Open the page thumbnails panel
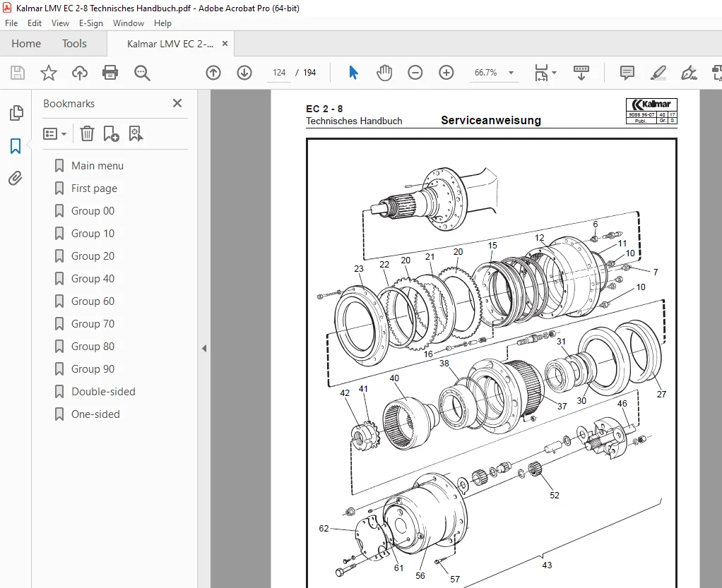This screenshot has width=722, height=588. [16, 113]
